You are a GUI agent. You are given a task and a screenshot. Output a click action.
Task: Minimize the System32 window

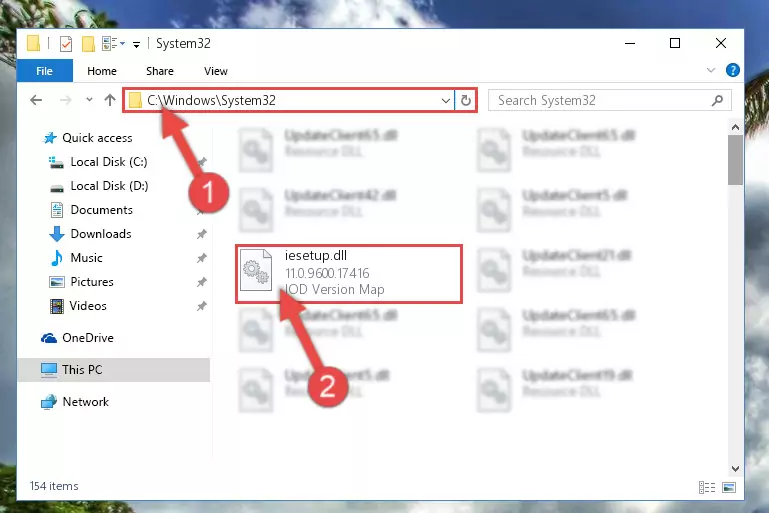click(630, 44)
